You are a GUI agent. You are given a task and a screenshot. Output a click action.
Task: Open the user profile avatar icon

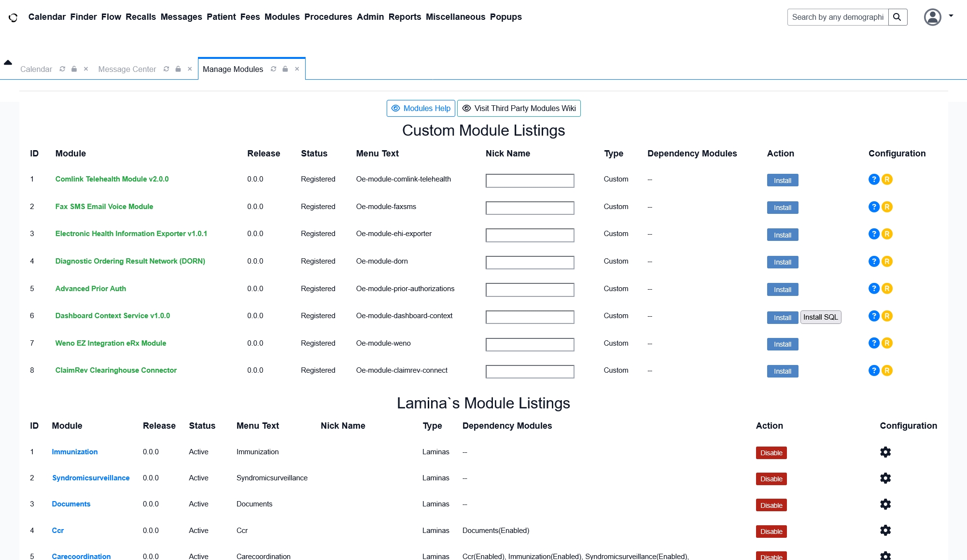932,17
